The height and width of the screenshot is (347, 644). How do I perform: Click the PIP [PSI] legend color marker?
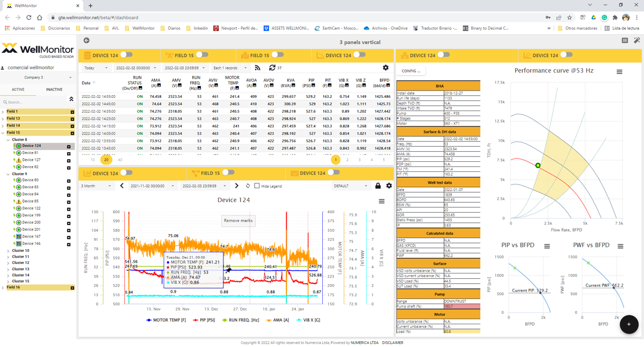pyautogui.click(x=195, y=319)
